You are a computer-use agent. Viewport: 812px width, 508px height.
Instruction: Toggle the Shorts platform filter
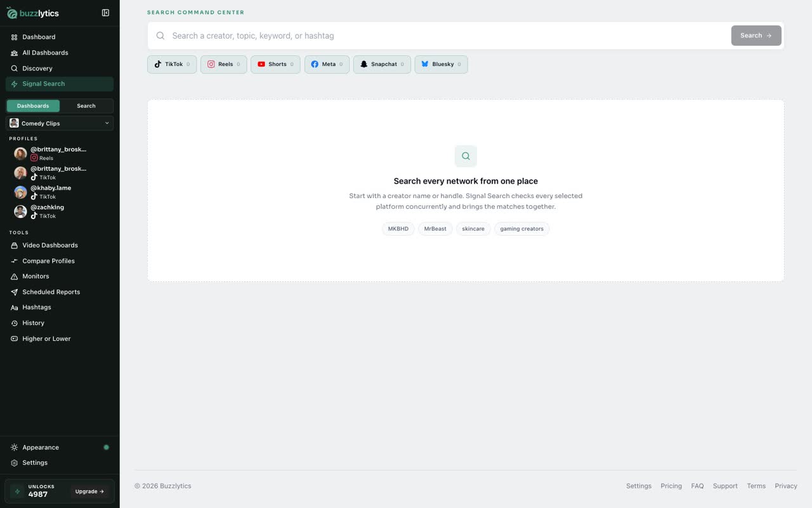275,64
